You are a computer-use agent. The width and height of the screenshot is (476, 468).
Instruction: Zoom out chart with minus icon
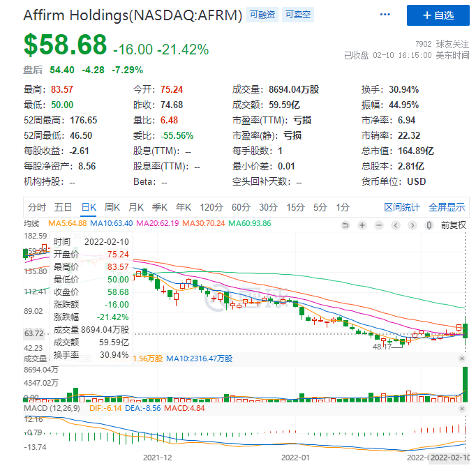[378, 225]
